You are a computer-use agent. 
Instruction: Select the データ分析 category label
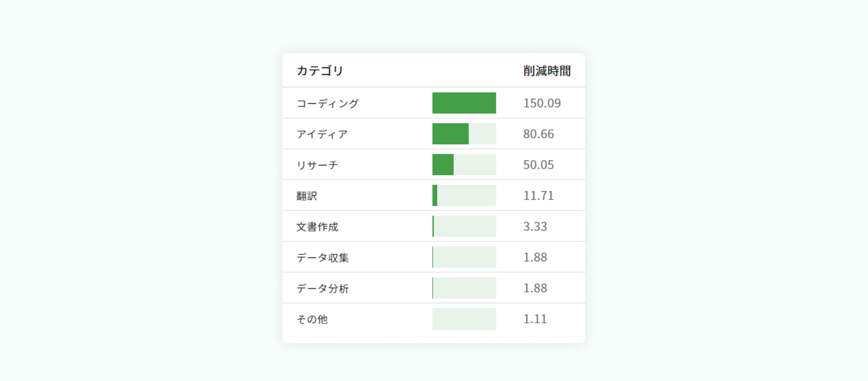tap(322, 288)
